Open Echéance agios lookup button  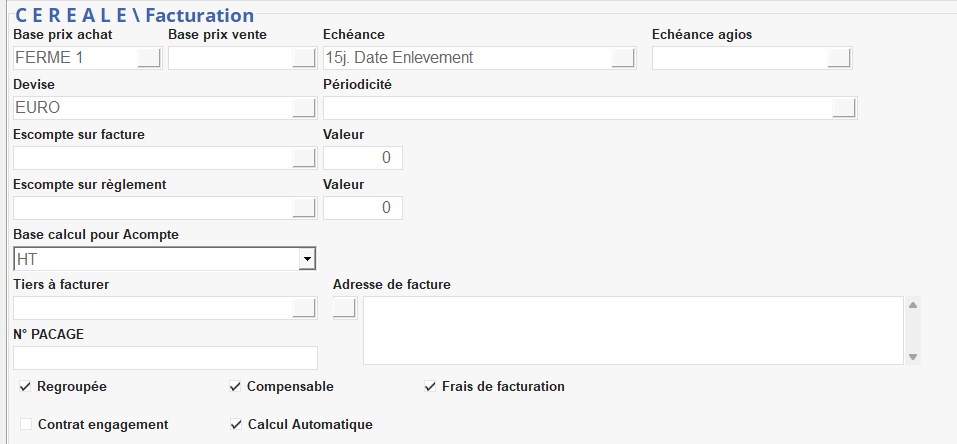point(839,58)
